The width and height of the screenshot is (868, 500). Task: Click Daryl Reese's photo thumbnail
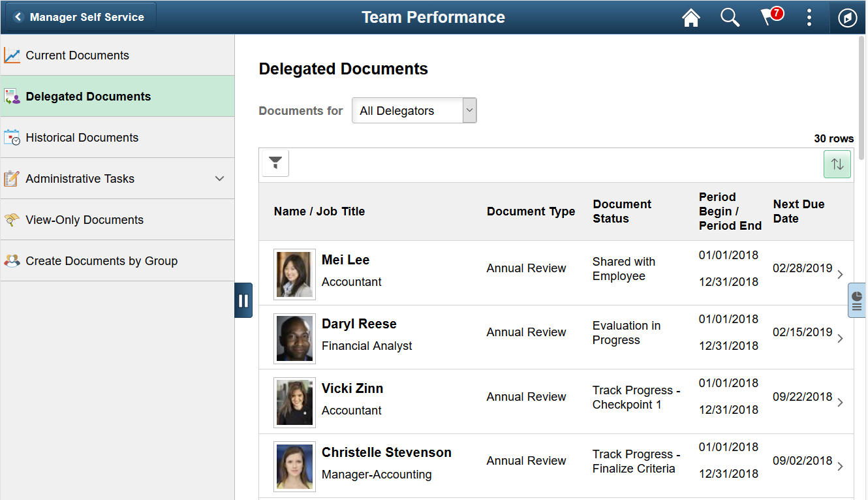coord(295,338)
